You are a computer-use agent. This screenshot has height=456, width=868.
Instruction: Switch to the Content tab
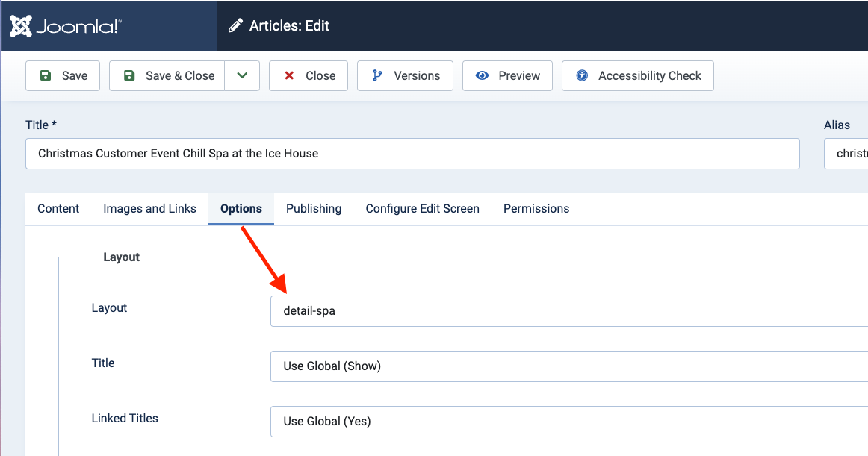point(58,209)
